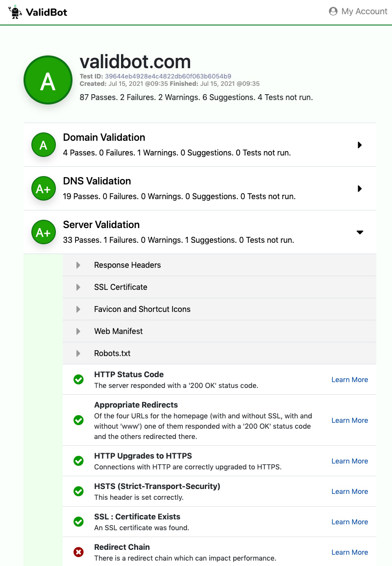Image resolution: width=392 pixels, height=566 pixels.
Task: Click the red X icon beside Redirect Chain
Action: 78,552
